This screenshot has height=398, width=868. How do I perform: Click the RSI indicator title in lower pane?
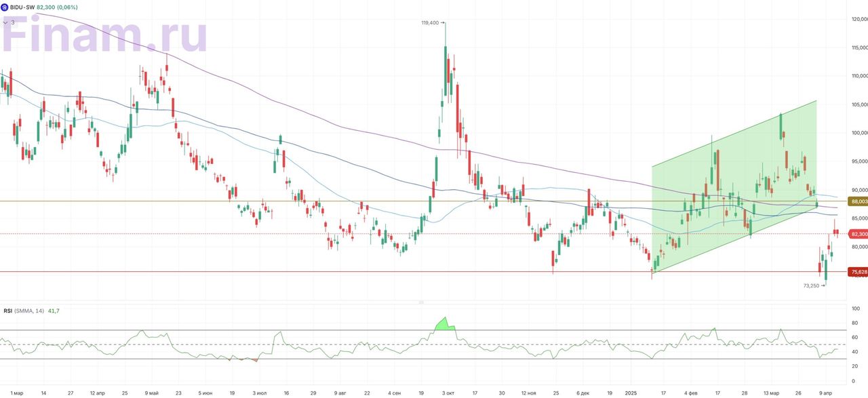[x=9, y=311]
